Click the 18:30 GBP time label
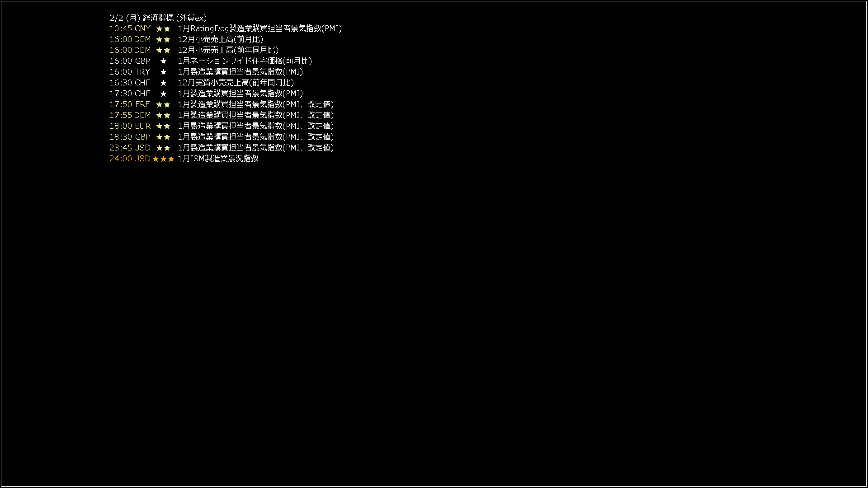The image size is (868, 488). [x=130, y=137]
